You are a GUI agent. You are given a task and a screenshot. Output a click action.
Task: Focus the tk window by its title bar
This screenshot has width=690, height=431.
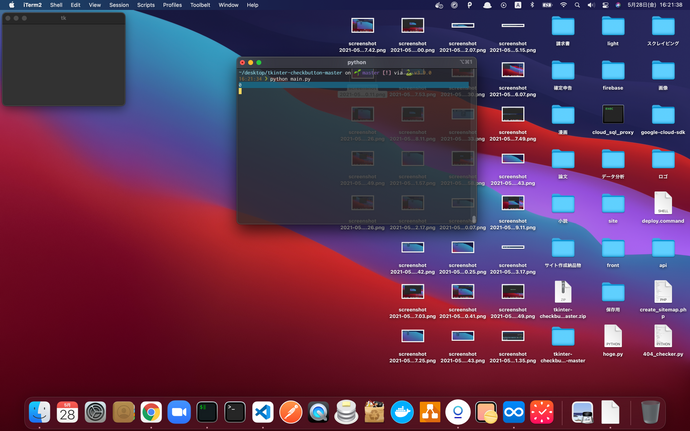click(63, 18)
